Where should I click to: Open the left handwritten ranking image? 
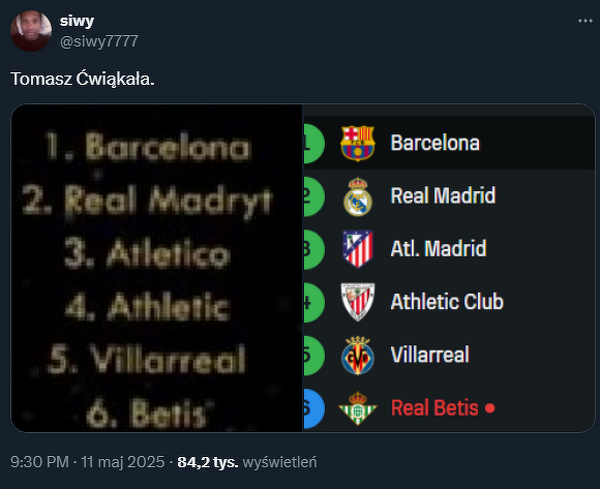click(157, 268)
